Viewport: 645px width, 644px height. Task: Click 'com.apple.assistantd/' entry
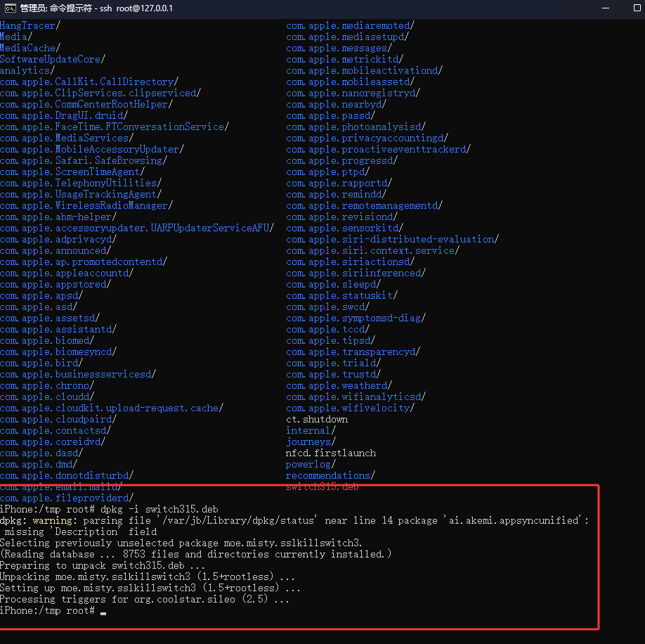(x=58, y=329)
